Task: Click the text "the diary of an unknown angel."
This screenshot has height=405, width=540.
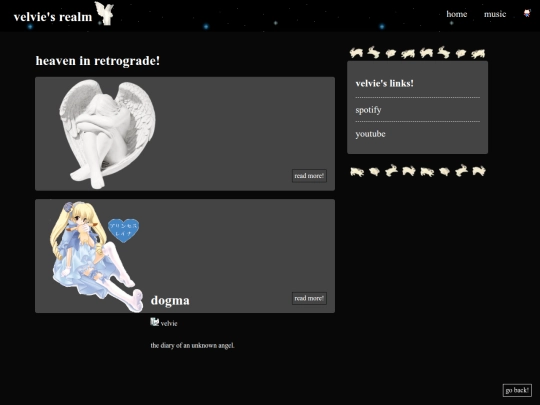Action: click(193, 345)
